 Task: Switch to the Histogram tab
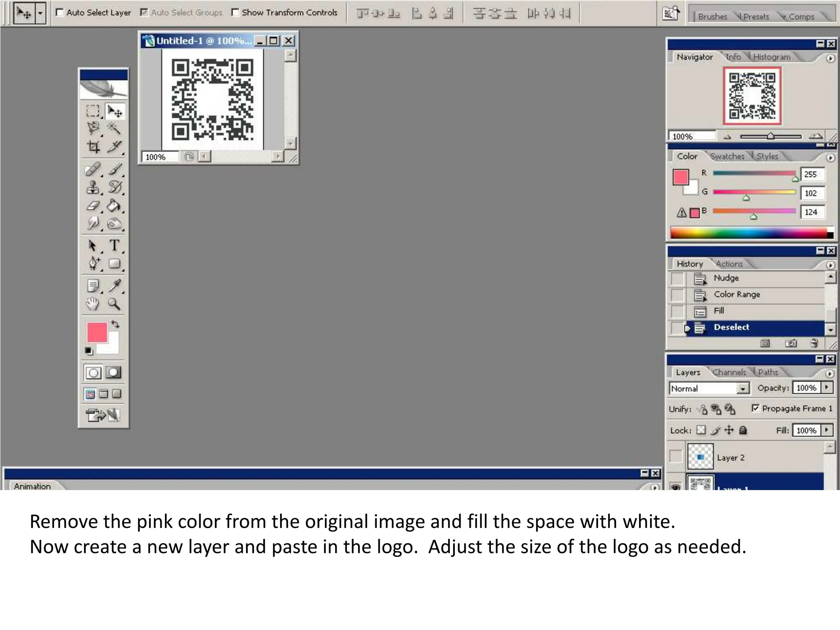[772, 57]
